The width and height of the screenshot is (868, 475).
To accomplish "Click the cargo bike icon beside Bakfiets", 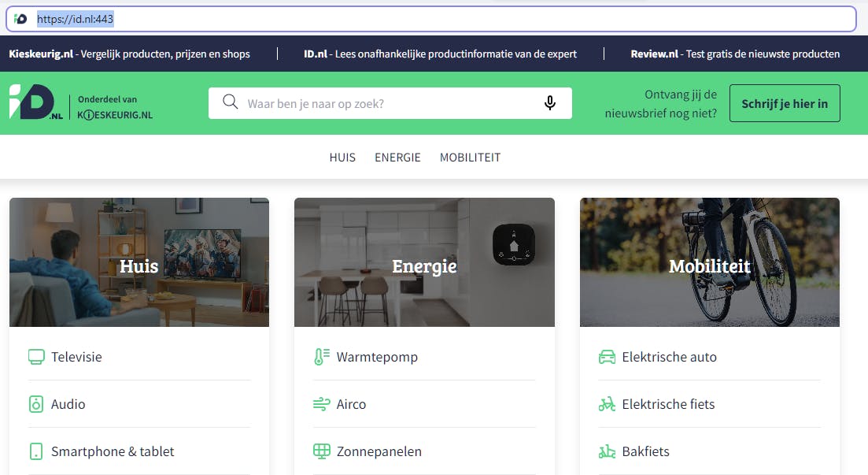I will pos(605,451).
